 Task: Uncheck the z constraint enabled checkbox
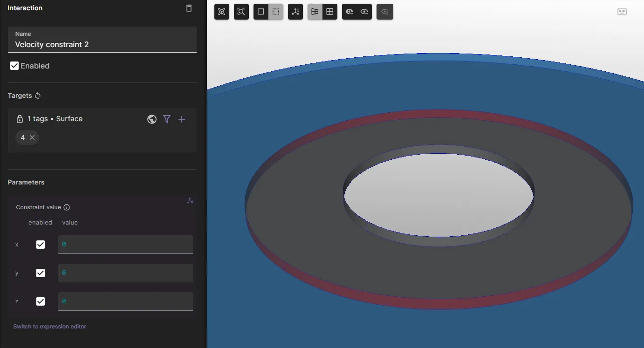point(41,301)
